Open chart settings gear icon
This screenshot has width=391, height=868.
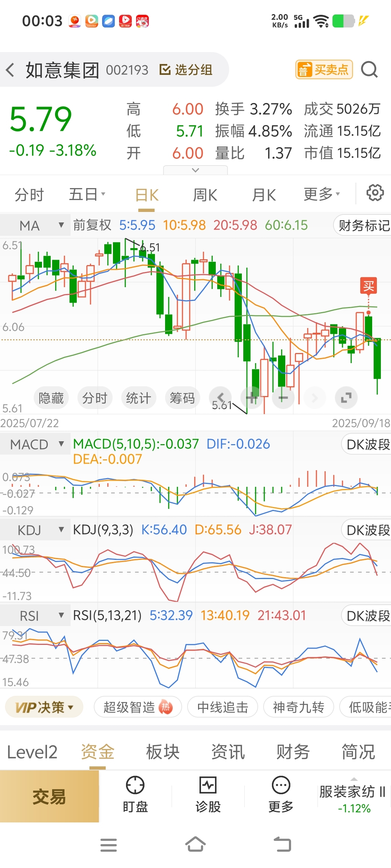pos(375,193)
